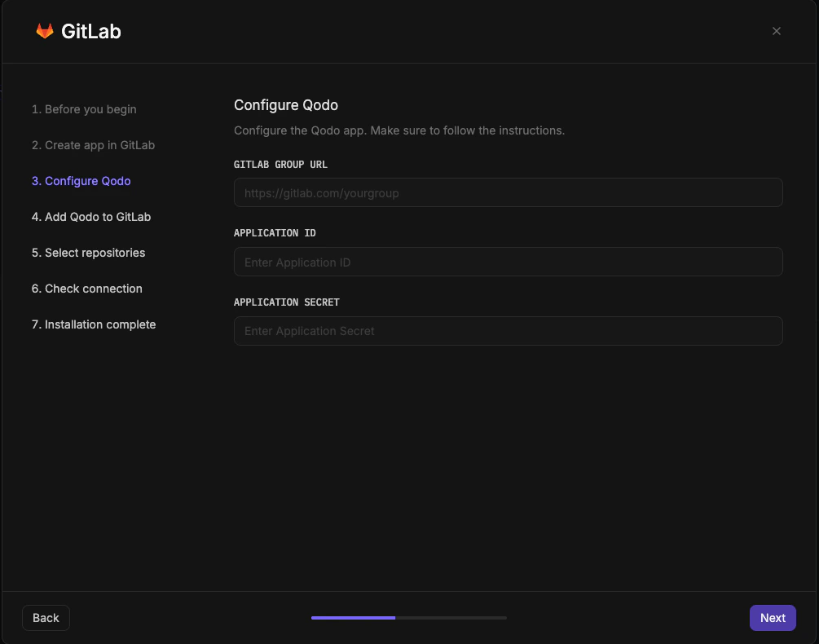The height and width of the screenshot is (644, 819).
Task: Go to step 1. Before you begin
Action: click(84, 109)
